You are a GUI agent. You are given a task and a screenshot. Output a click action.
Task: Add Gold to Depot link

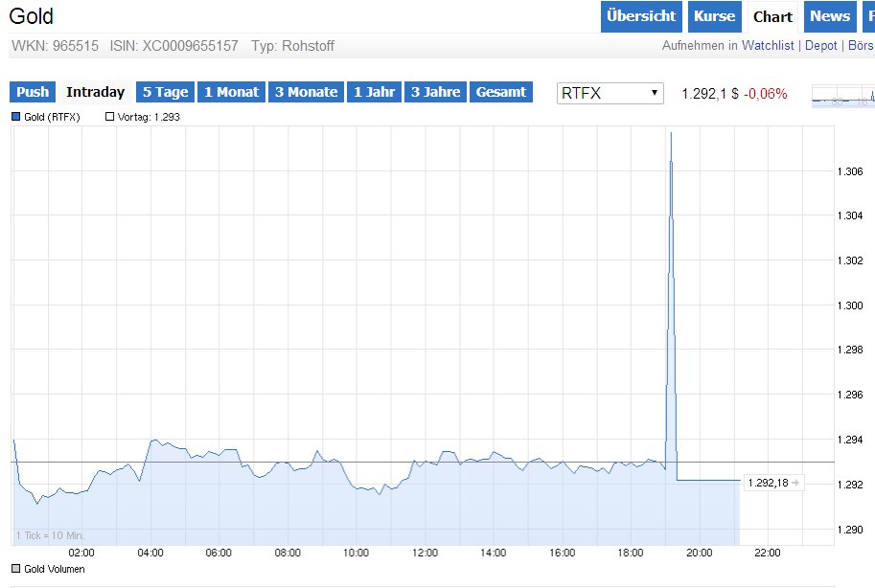click(821, 46)
